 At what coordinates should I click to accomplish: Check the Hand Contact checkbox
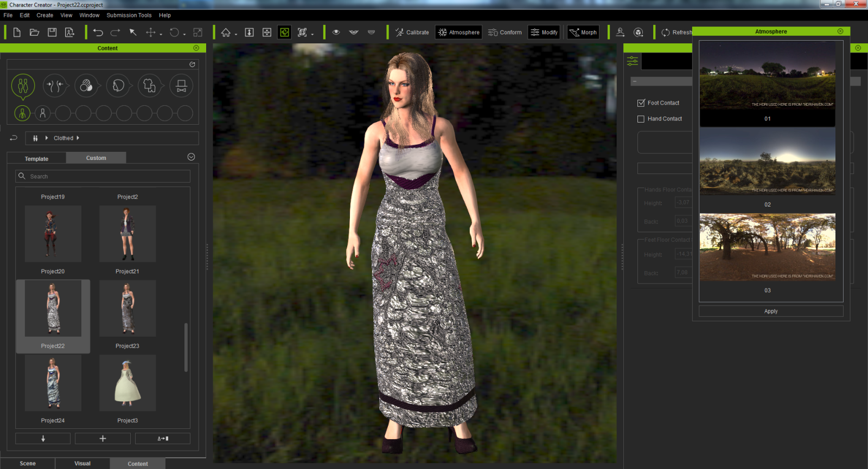pyautogui.click(x=641, y=119)
